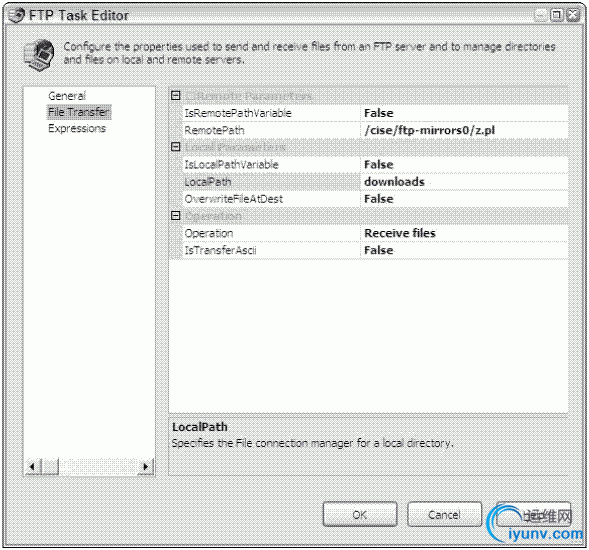Collapse the Remote Parameters section

[175, 95]
